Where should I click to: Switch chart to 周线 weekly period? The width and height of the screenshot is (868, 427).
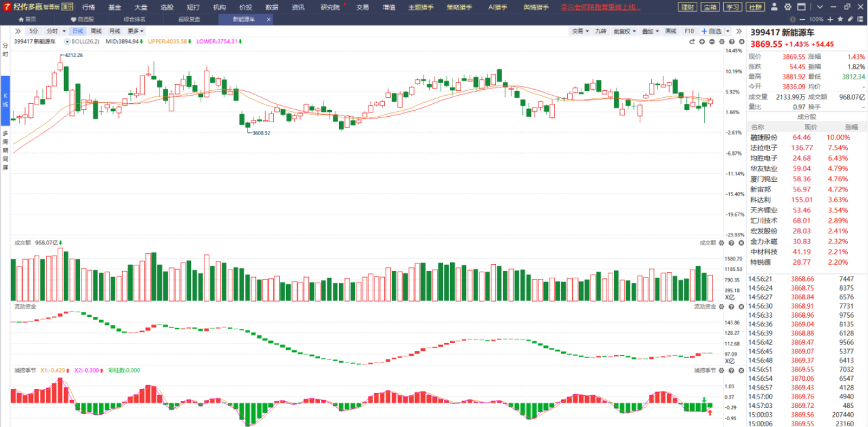coord(96,31)
